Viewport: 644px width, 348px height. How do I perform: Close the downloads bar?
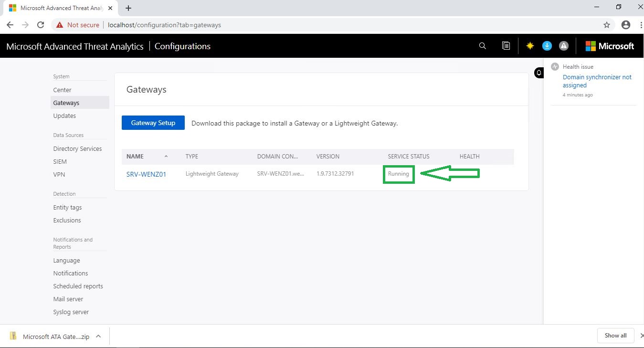[x=641, y=336]
